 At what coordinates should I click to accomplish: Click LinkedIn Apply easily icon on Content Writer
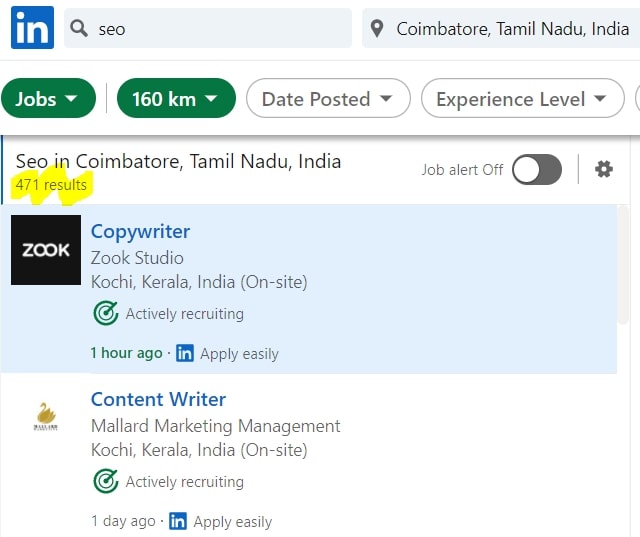(x=178, y=521)
